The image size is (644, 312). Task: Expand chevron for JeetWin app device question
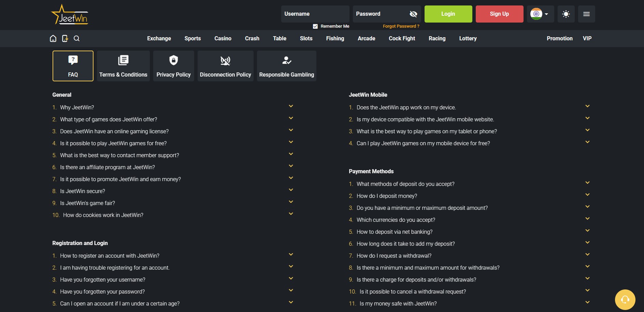click(x=587, y=106)
